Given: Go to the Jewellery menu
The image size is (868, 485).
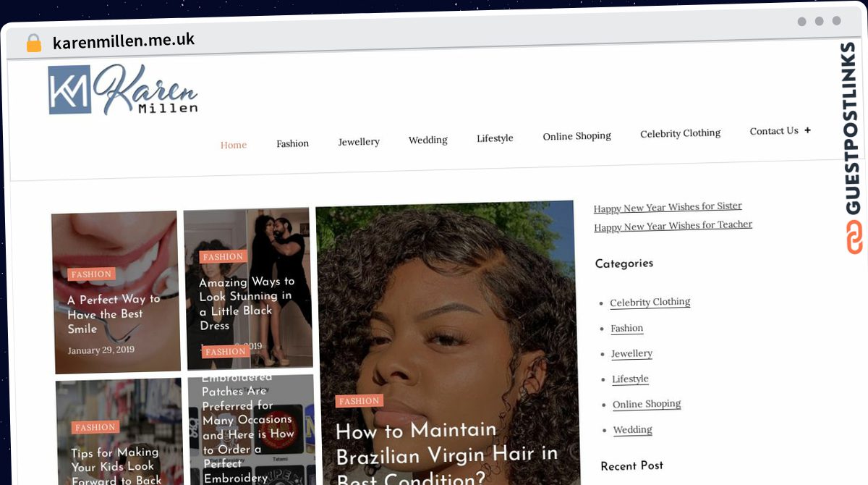Looking at the screenshot, I should (359, 142).
